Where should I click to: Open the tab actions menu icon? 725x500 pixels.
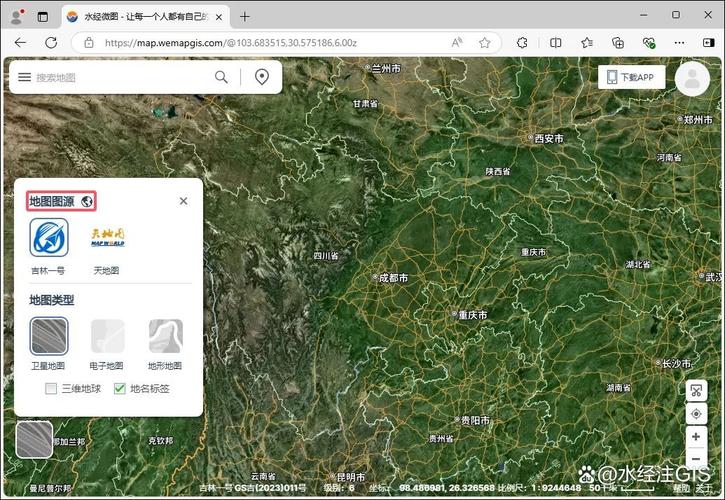coord(43,17)
